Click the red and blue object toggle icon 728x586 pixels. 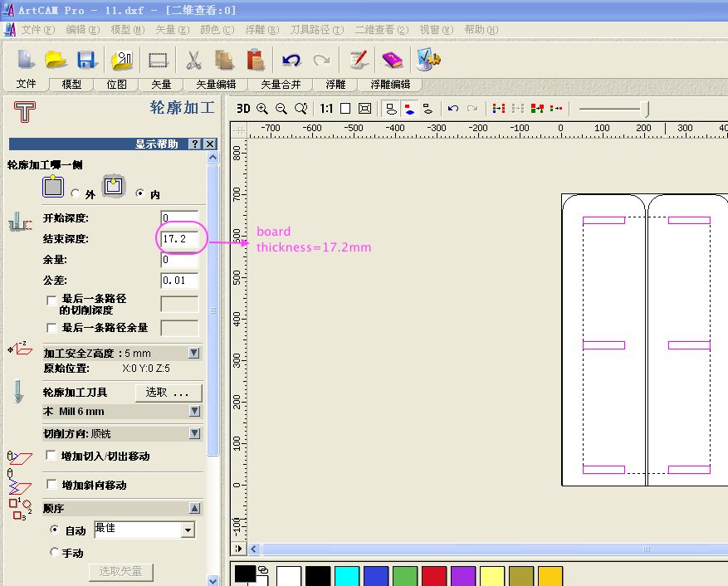click(409, 109)
